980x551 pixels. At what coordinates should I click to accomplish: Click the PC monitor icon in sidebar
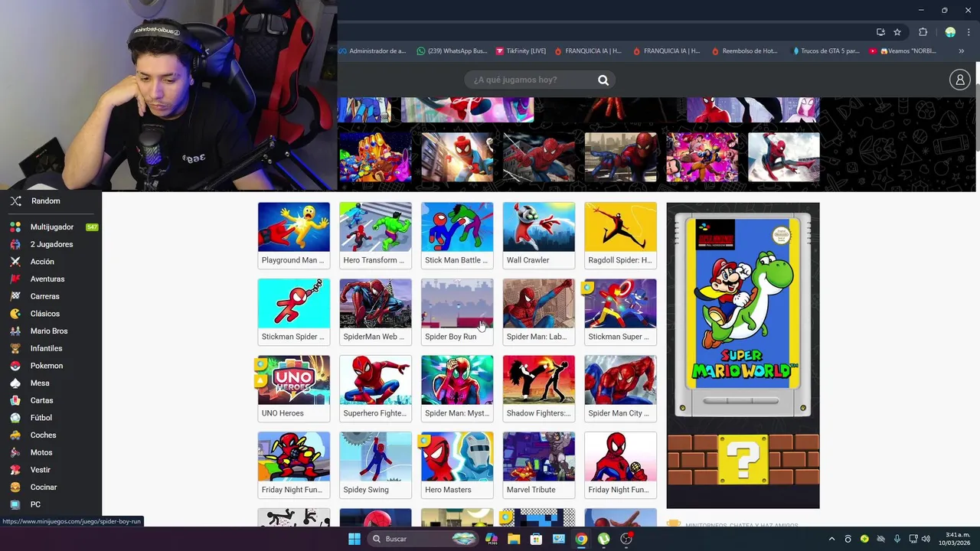[x=15, y=504]
